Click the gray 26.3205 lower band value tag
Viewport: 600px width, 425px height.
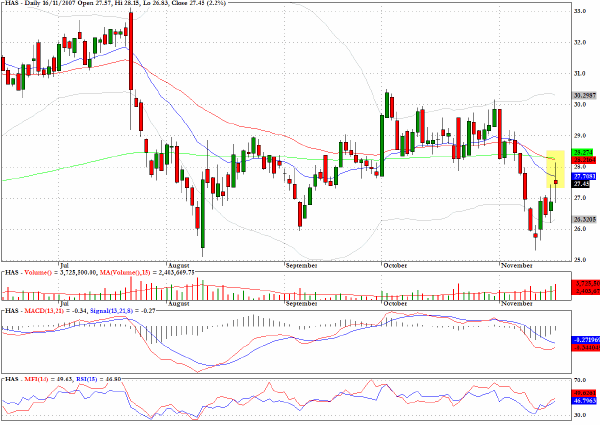pyautogui.click(x=585, y=220)
